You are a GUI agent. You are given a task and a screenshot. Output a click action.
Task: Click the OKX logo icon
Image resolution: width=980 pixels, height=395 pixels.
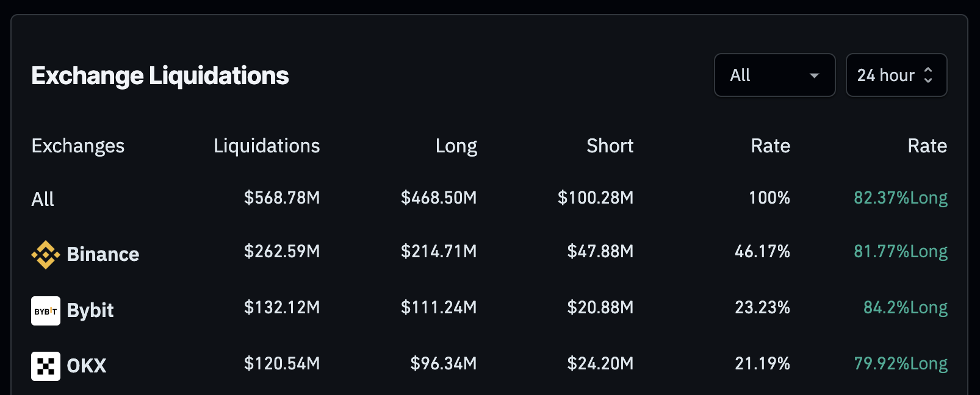[45, 366]
